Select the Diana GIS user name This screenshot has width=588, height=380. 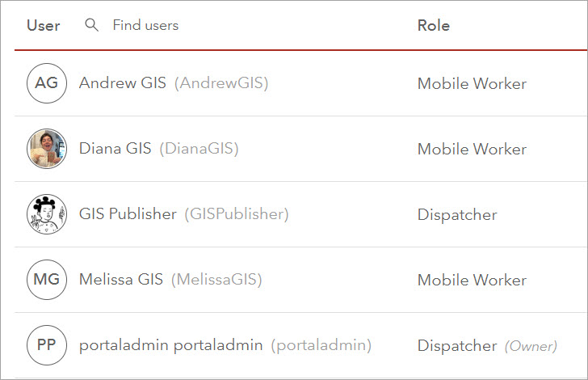115,149
